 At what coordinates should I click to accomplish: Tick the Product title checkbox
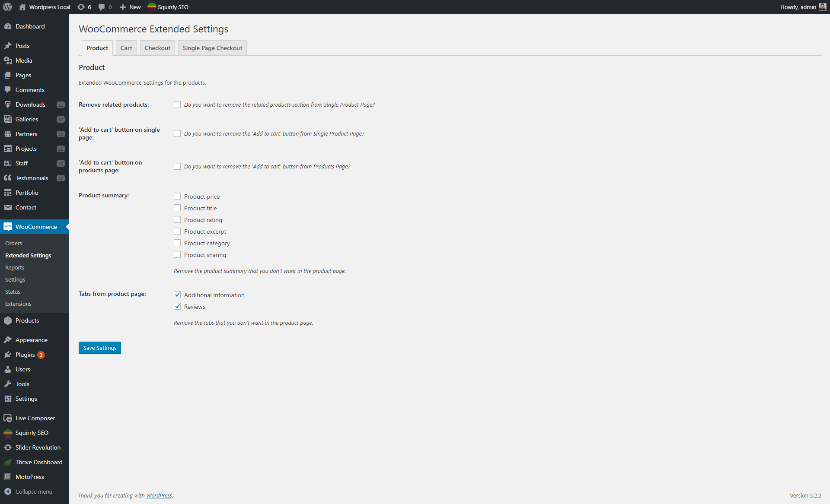[x=177, y=208]
